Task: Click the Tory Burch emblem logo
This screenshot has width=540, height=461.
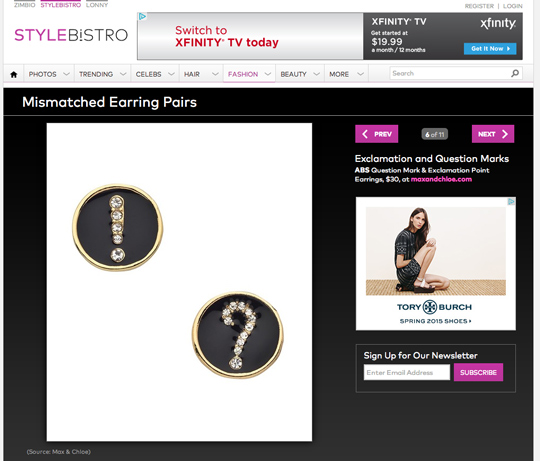Action: coord(430,307)
